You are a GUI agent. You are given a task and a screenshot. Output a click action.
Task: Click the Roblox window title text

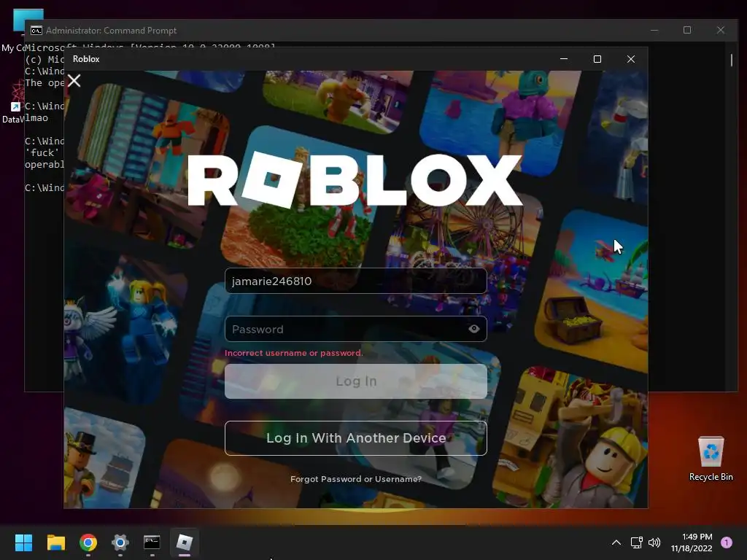click(x=86, y=59)
